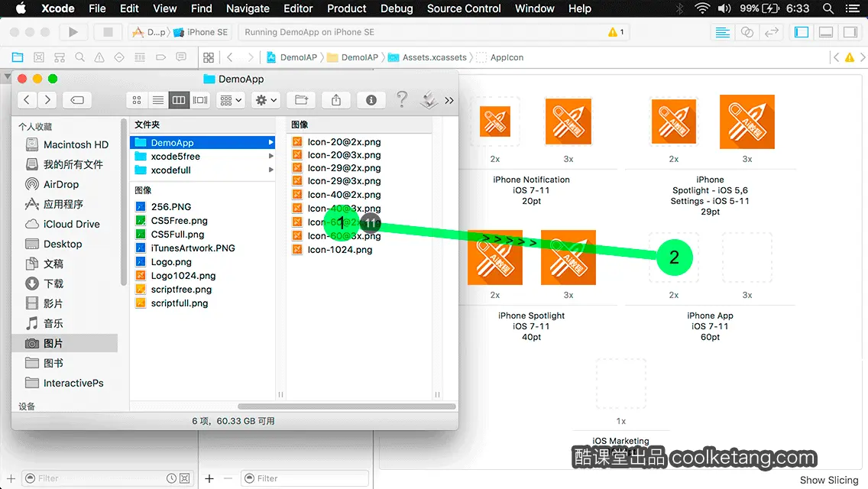Click the Wi-Fi status icon
The width and height of the screenshot is (868, 489).
click(702, 8)
